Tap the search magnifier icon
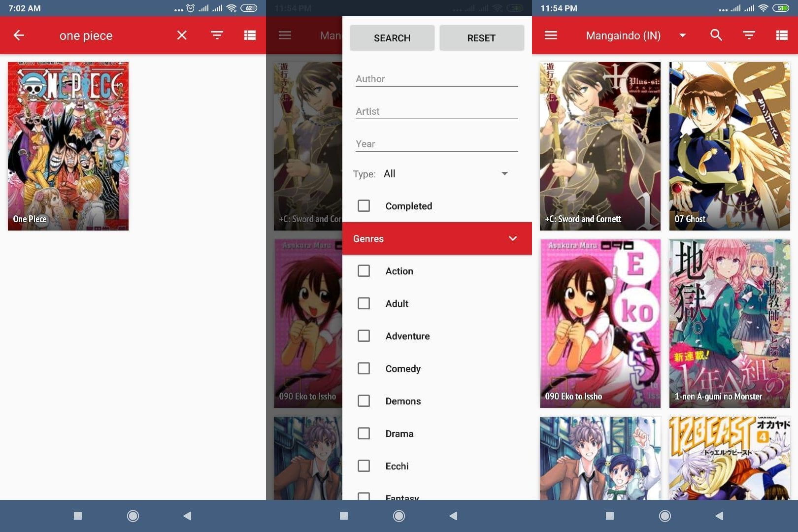The height and width of the screenshot is (532, 798). [716, 35]
